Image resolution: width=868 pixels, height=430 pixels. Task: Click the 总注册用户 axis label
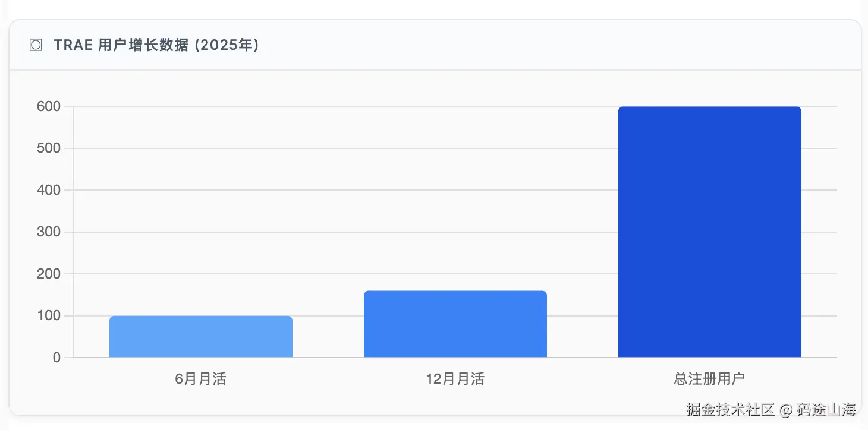click(x=709, y=380)
